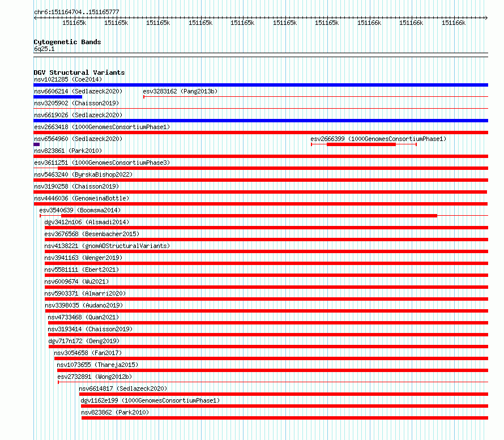The image size is (504, 440).
Task: Click nsv6564960 (Sedlazeck2020) label
Action: pyautogui.click(x=78, y=139)
